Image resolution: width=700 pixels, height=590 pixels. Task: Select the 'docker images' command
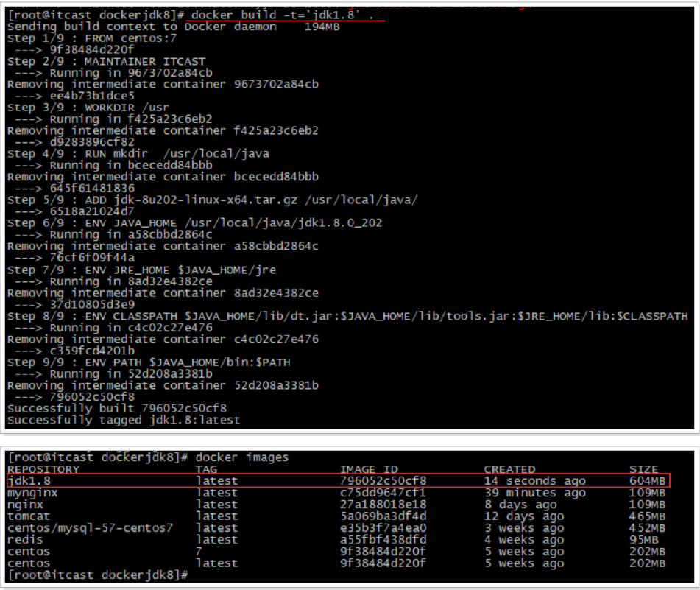point(241,457)
